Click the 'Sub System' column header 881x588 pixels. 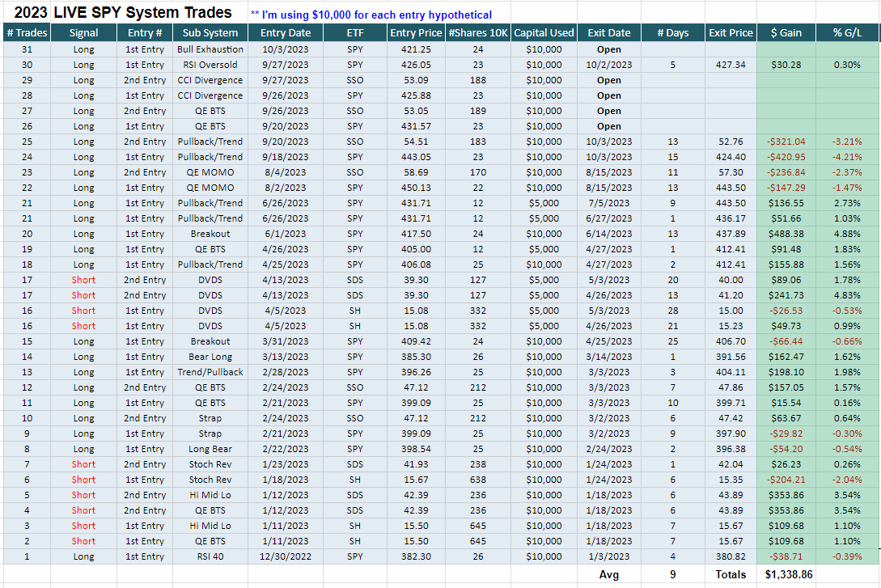coord(210,33)
